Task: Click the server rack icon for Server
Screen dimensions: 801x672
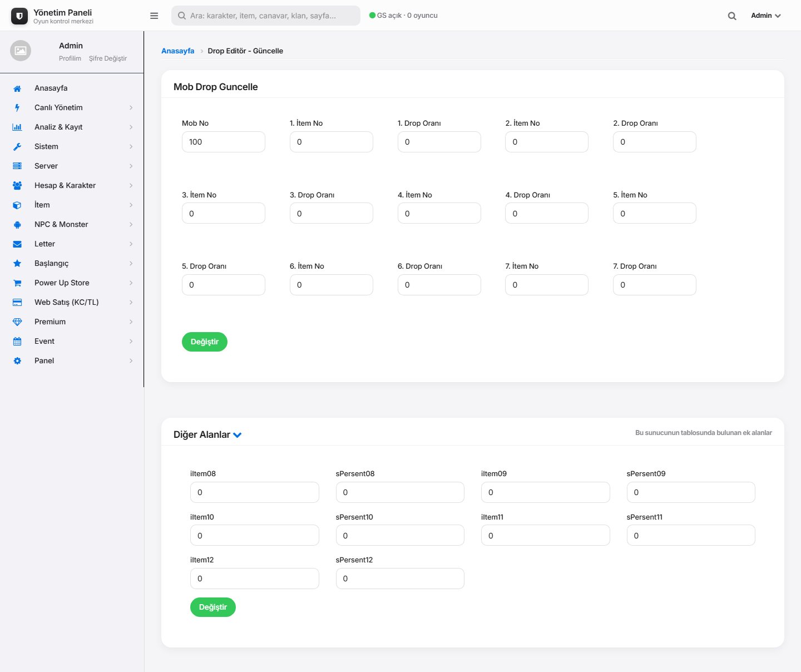Action: tap(17, 166)
